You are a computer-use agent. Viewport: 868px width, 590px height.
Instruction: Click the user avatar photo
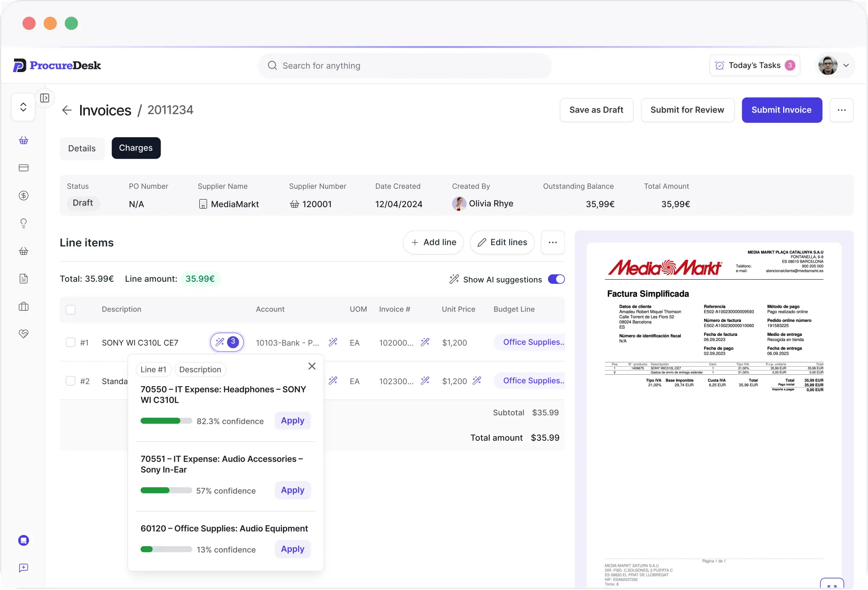coord(828,65)
